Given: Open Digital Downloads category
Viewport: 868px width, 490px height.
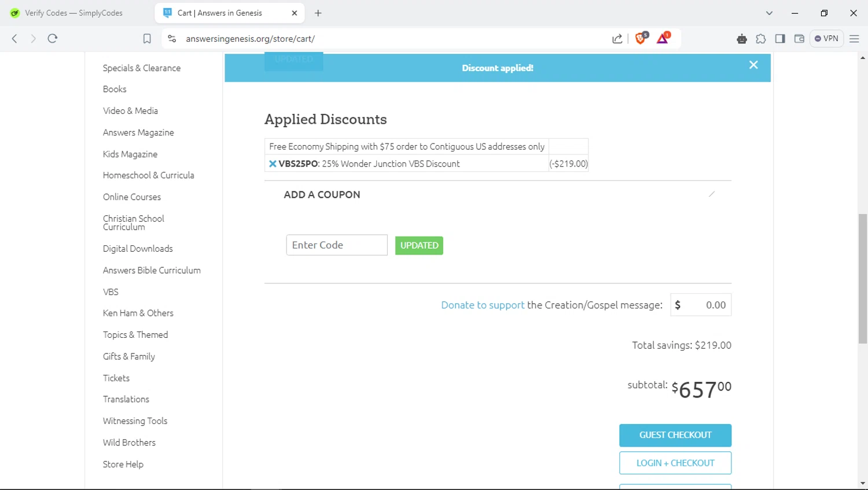Looking at the screenshot, I should coord(138,249).
